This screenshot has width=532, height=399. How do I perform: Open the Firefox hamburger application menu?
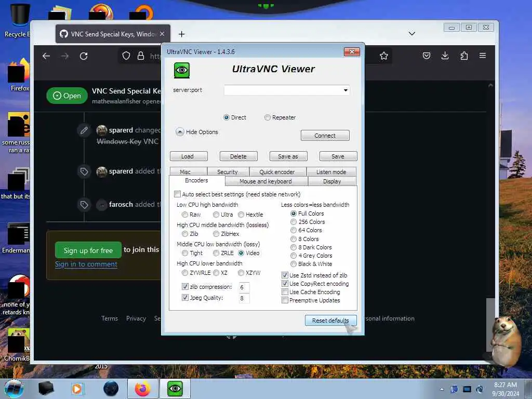[483, 55]
